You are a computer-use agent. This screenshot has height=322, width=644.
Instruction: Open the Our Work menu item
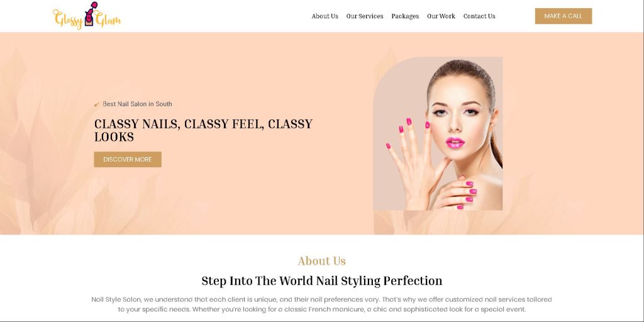pyautogui.click(x=441, y=16)
